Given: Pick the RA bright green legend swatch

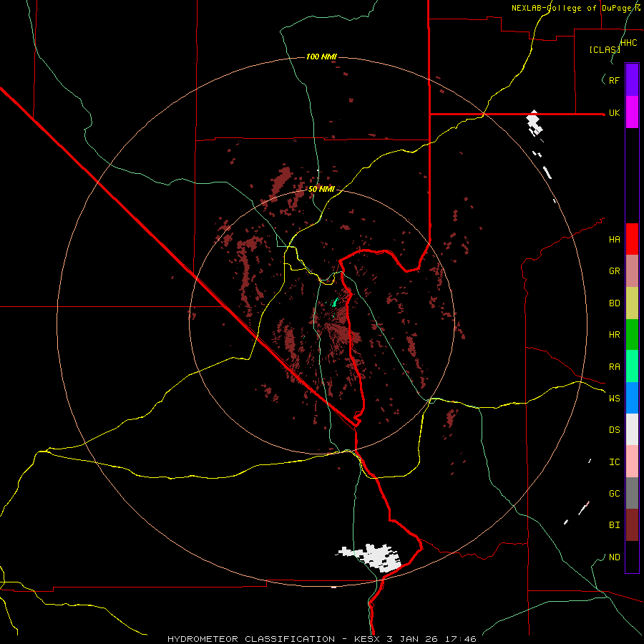Looking at the screenshot, I should pos(632,366).
